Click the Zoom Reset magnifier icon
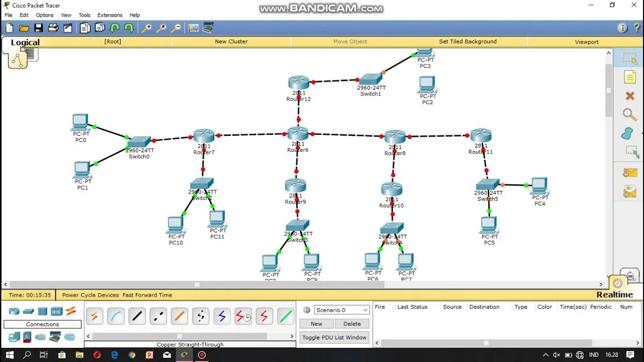Screen dimensions: 644x362 coord(161,28)
